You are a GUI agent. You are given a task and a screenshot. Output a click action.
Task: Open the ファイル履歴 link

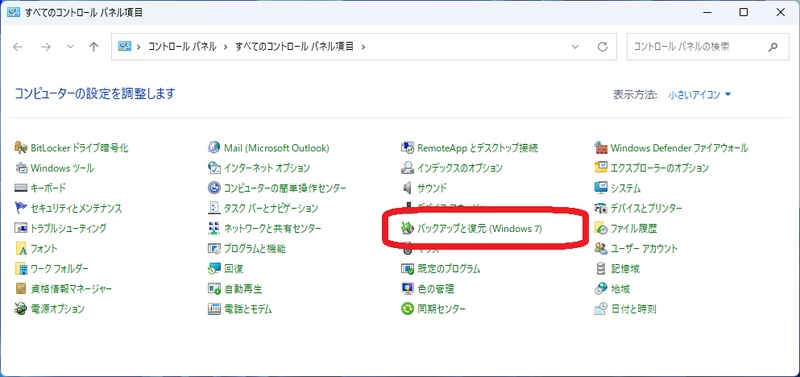(x=633, y=229)
